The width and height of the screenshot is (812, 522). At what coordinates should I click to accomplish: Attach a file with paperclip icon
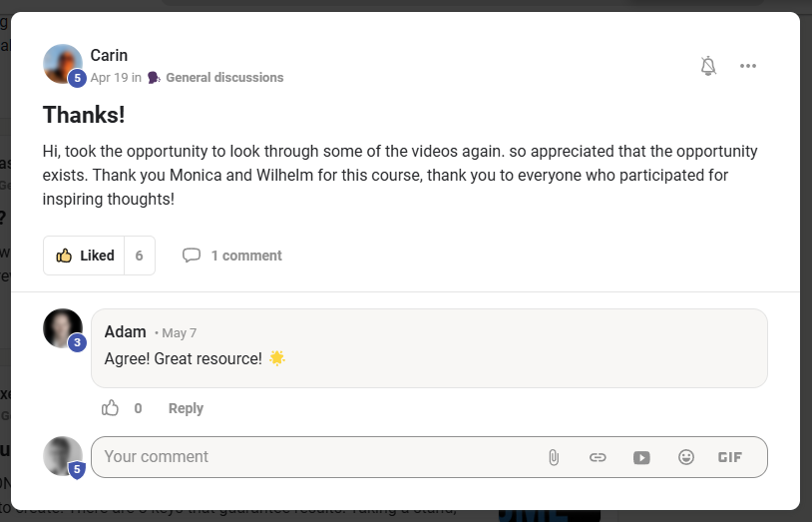pyautogui.click(x=554, y=457)
